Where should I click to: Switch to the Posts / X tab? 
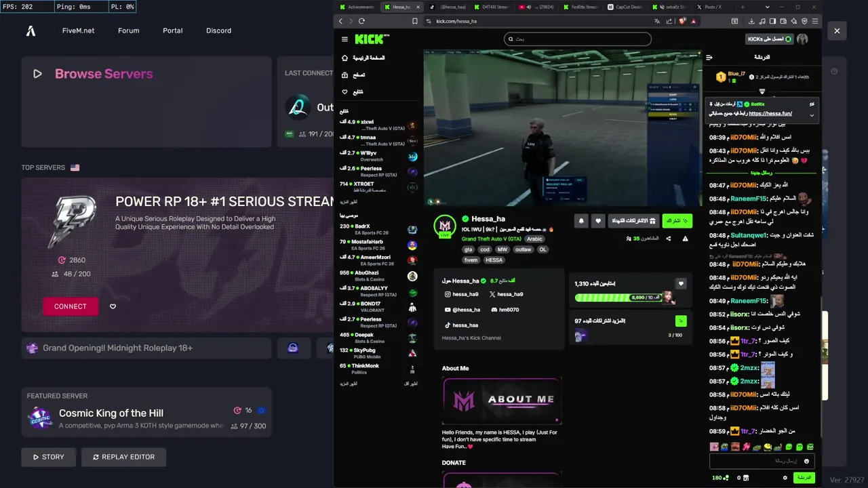tap(713, 7)
